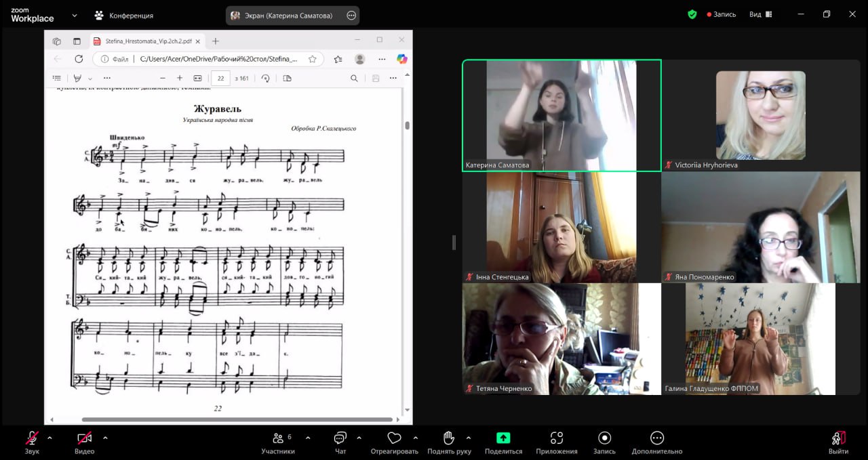Viewport: 868px width, 460px height.
Task: Open Zoom Workplace dropdown chevron
Action: tap(74, 15)
